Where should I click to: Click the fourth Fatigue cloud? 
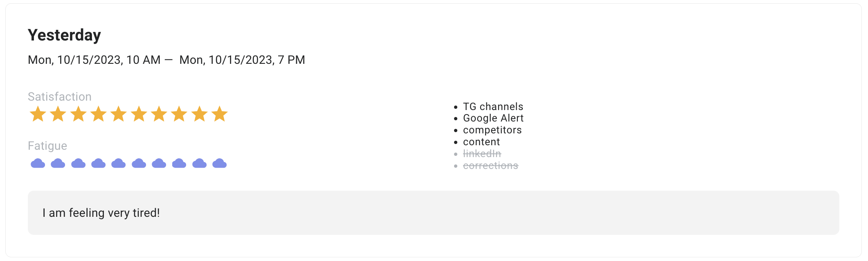click(98, 164)
